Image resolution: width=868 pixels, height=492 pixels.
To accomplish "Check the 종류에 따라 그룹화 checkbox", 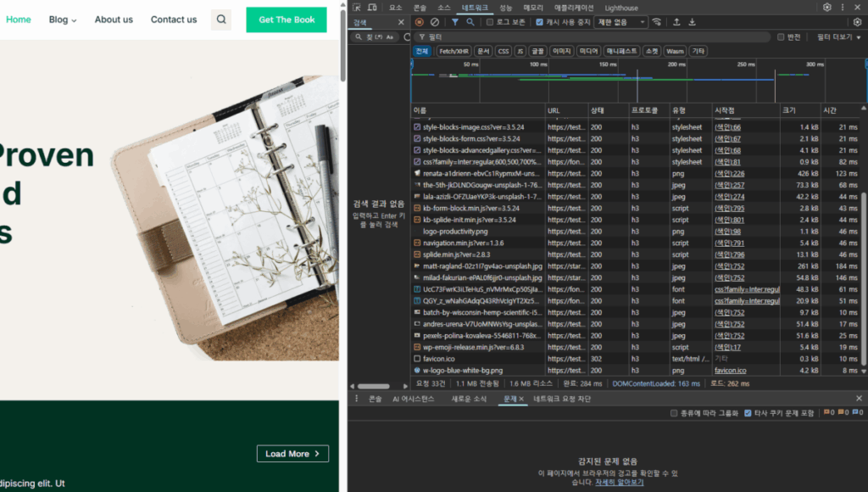I will (674, 413).
